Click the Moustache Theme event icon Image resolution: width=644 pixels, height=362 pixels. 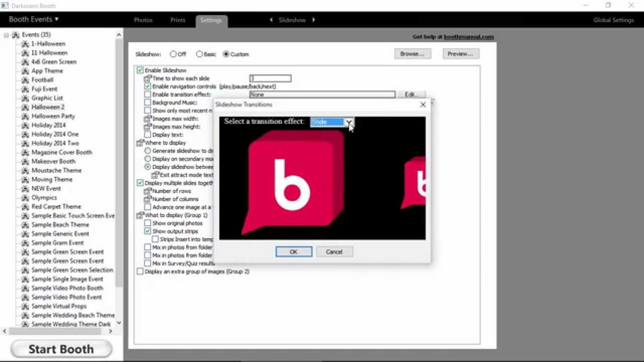25,170
